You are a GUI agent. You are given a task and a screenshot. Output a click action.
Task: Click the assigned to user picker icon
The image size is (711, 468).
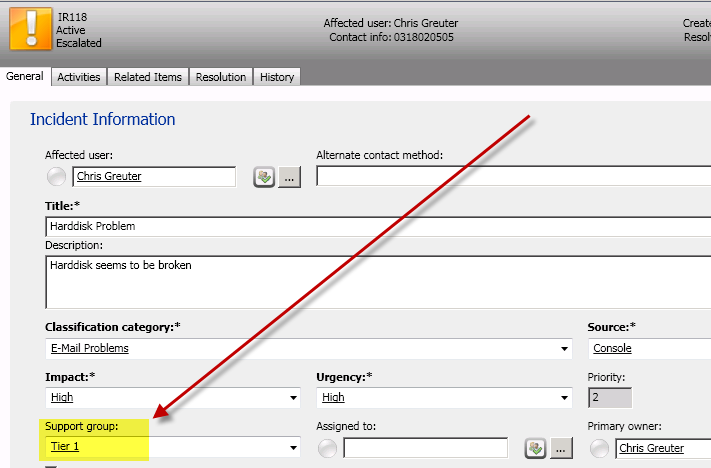(535, 448)
